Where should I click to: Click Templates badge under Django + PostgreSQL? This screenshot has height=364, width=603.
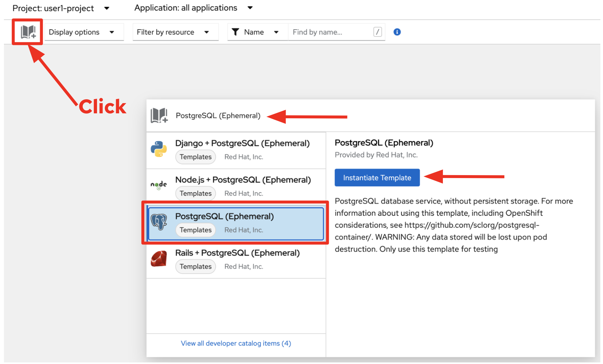196,157
